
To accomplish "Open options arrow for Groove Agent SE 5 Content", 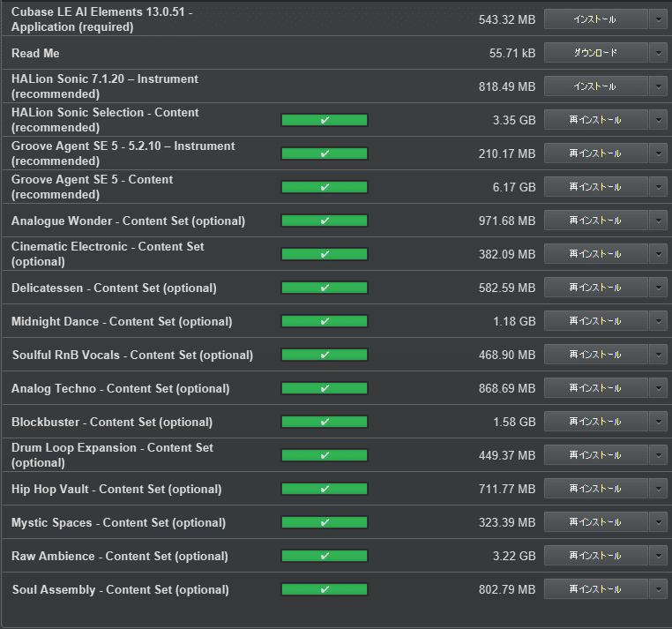I will tap(658, 187).
